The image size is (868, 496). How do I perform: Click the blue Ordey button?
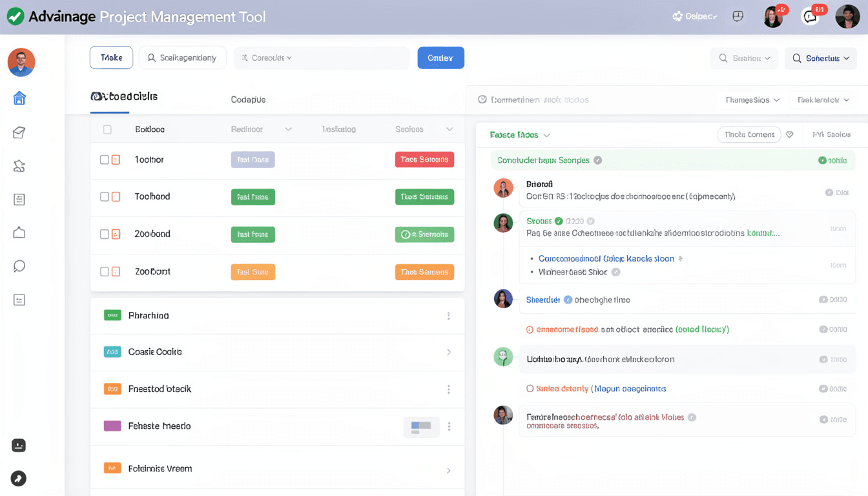(x=440, y=57)
